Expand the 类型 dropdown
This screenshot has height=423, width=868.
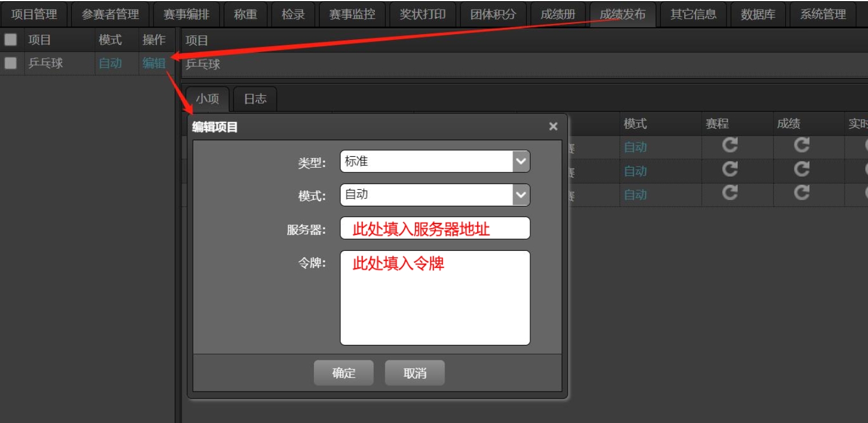click(x=520, y=161)
